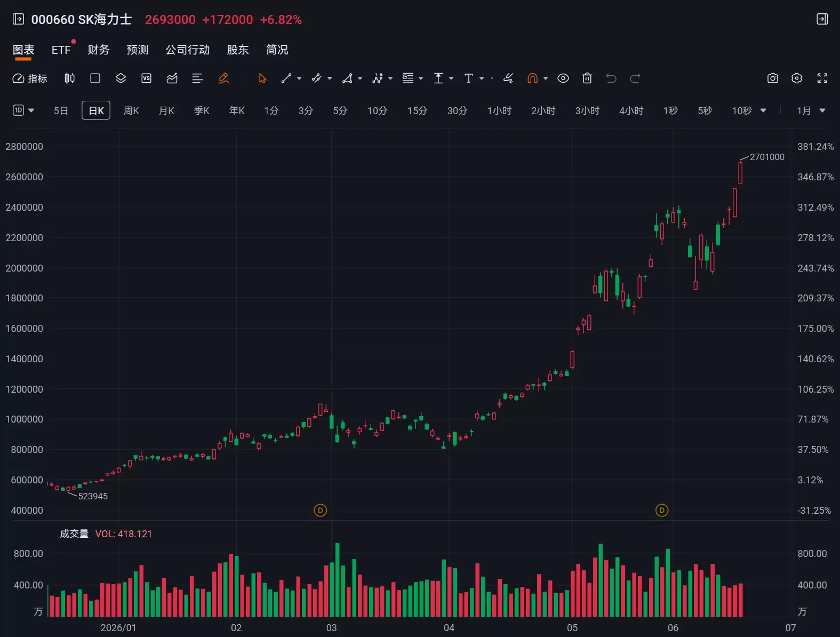Open chart settings hexagon gear icon

click(x=797, y=78)
